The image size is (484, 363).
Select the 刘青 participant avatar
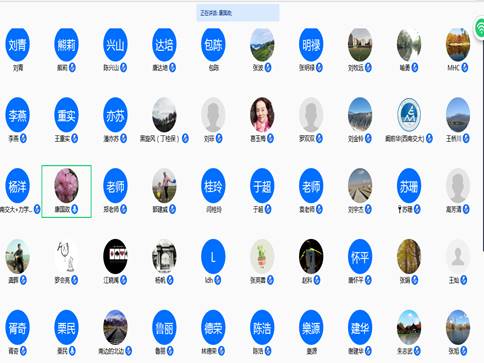pyautogui.click(x=17, y=45)
